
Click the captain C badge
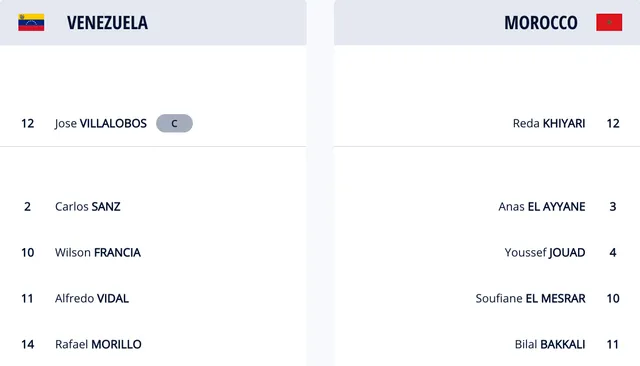pyautogui.click(x=174, y=123)
